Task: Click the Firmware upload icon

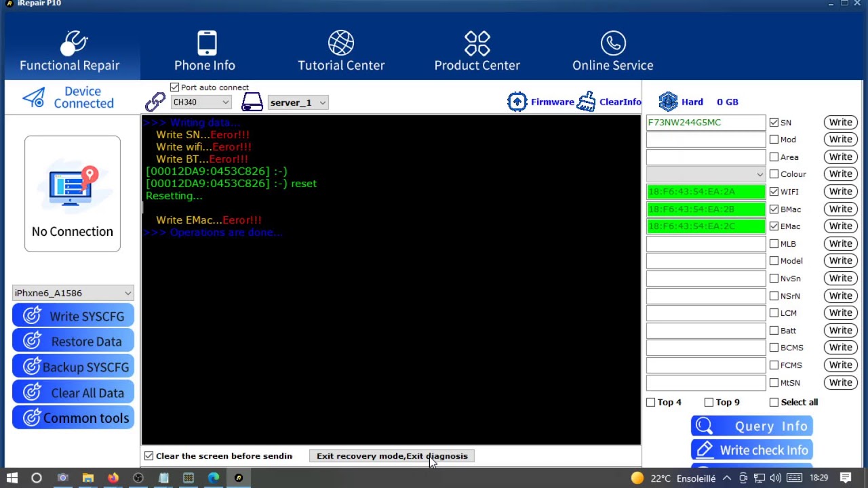Action: point(517,102)
